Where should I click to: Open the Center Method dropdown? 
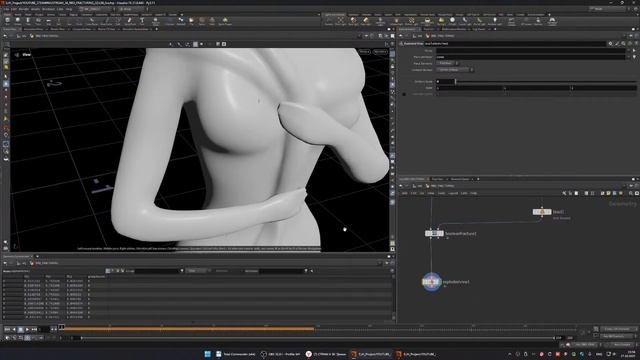click(454, 70)
